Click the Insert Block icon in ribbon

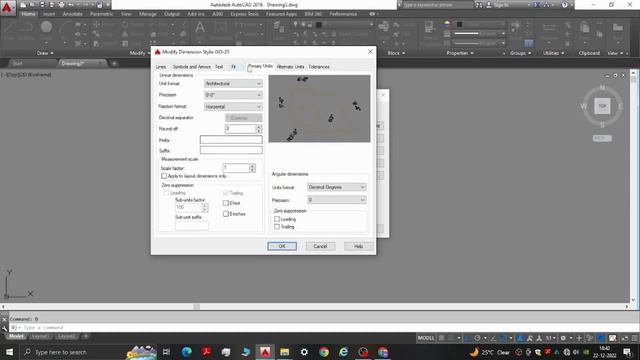coord(383,29)
